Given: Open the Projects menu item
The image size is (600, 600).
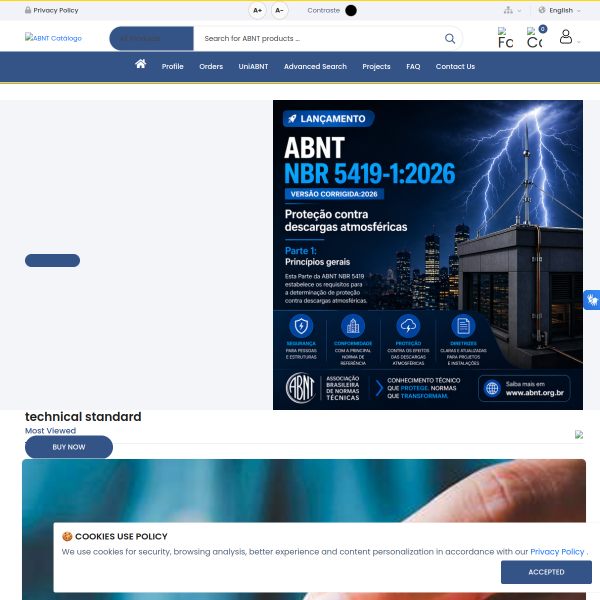Looking at the screenshot, I should point(377,67).
